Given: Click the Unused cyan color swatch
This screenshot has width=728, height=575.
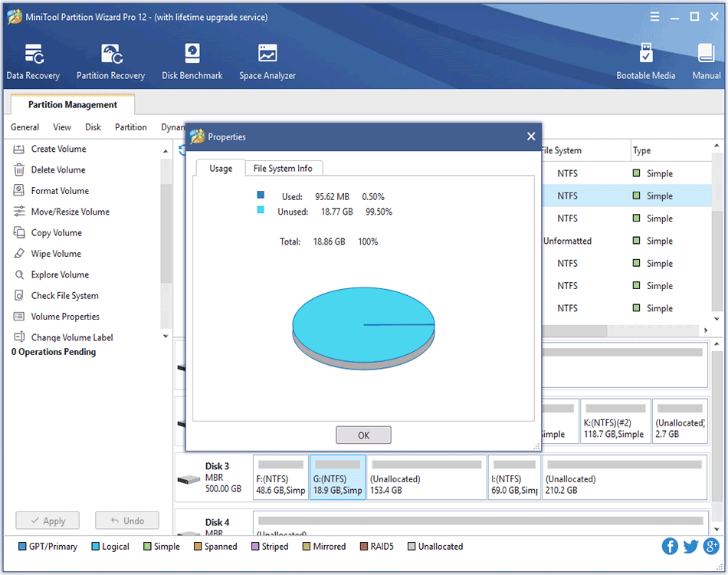Looking at the screenshot, I should tap(261, 210).
